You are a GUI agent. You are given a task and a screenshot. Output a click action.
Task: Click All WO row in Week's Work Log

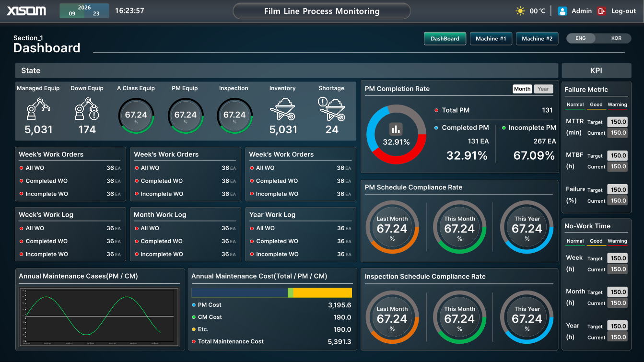click(x=70, y=228)
